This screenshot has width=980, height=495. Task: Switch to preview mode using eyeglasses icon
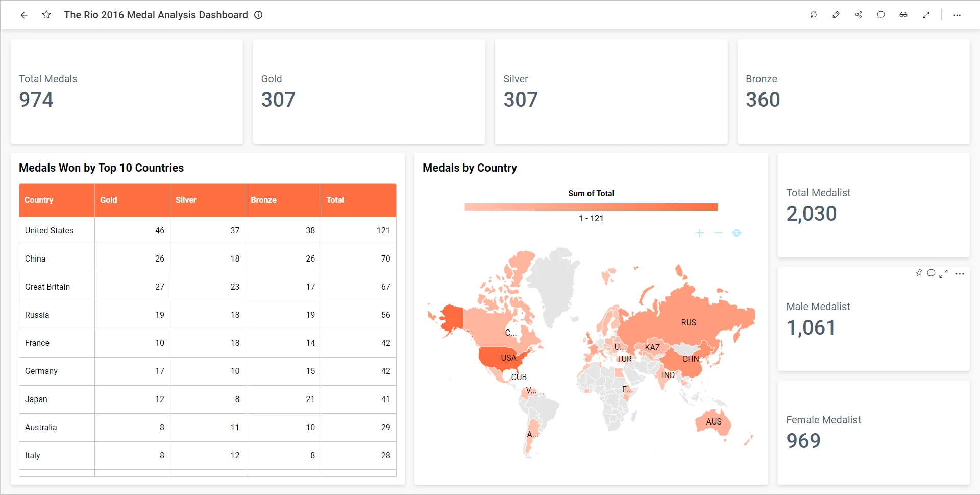(x=903, y=15)
